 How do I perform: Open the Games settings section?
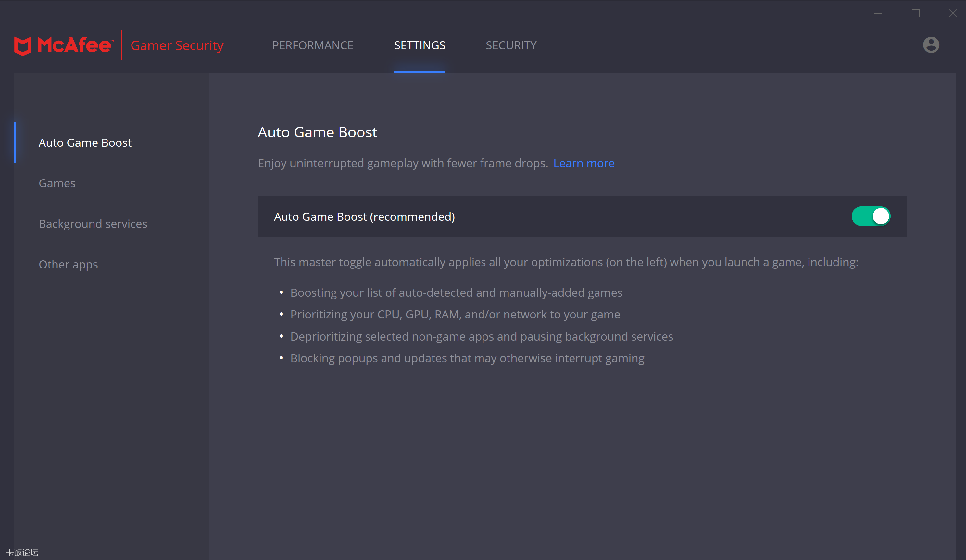57,183
